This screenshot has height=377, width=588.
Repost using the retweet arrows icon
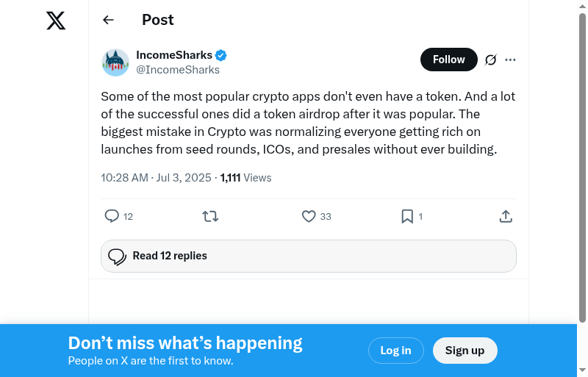click(210, 216)
